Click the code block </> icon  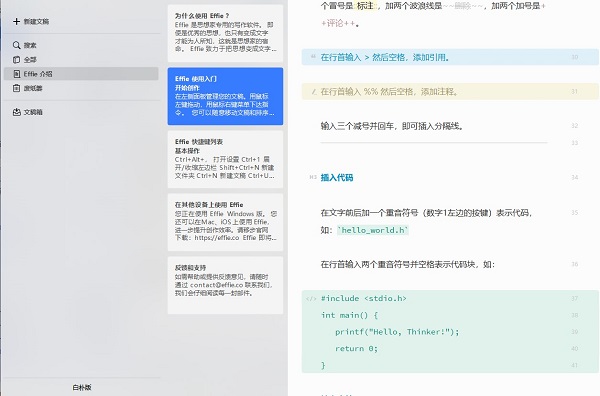pyautogui.click(x=311, y=299)
